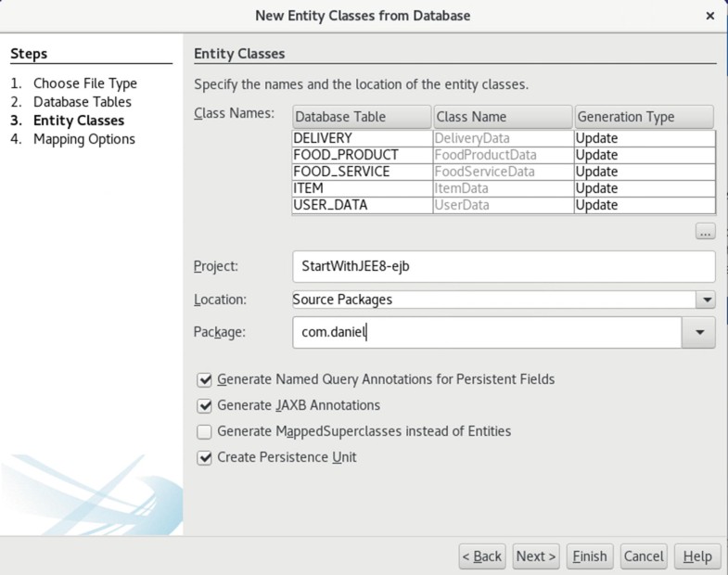The height and width of the screenshot is (575, 728).
Task: Open the Location dropdown arrow
Action: tap(706, 300)
